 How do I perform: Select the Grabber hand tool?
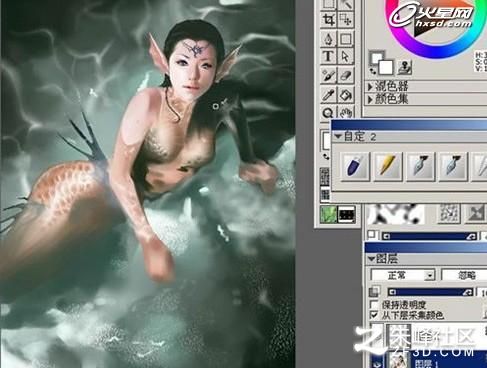coord(346,113)
